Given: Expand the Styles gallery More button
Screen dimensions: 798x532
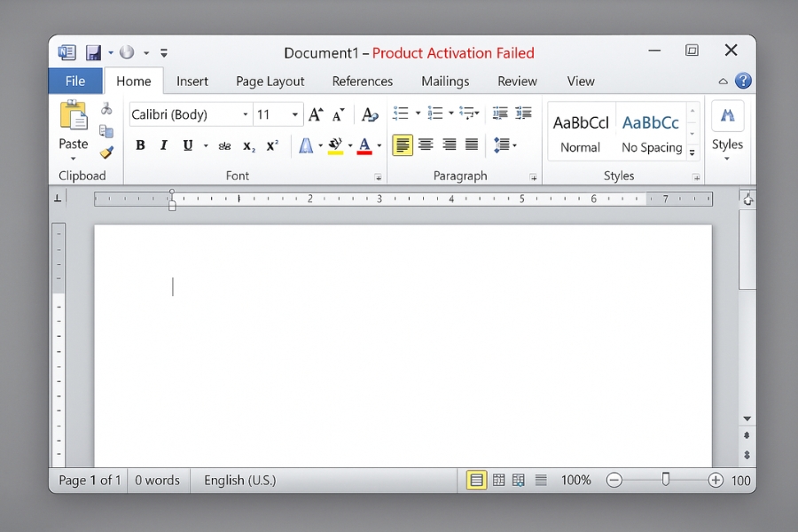Looking at the screenshot, I should pyautogui.click(x=692, y=153).
